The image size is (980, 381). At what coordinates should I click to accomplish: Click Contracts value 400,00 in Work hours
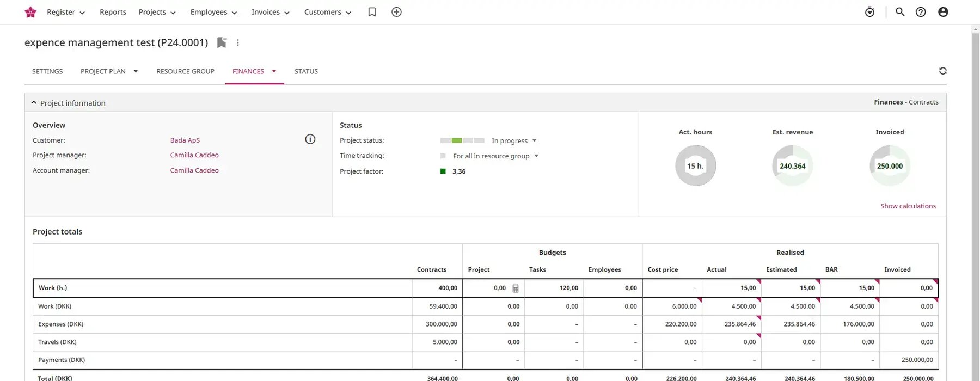pos(448,288)
